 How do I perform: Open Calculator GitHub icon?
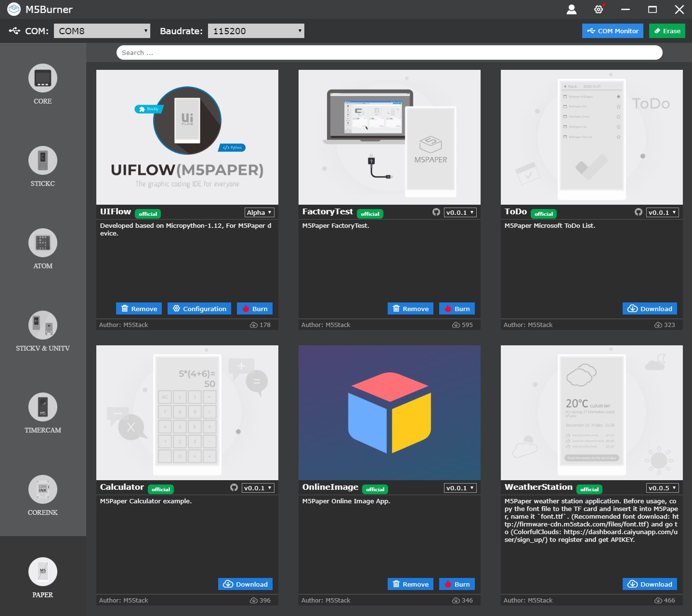coord(234,487)
